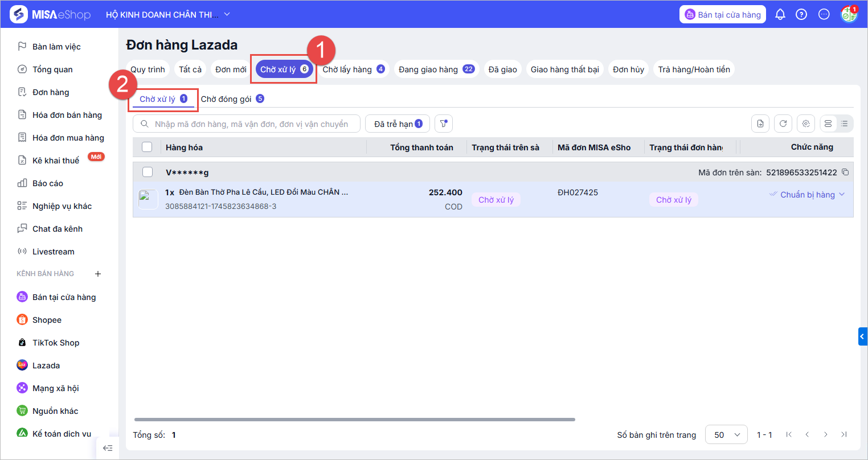Switch to the Chờ lấy hàng tab

354,69
